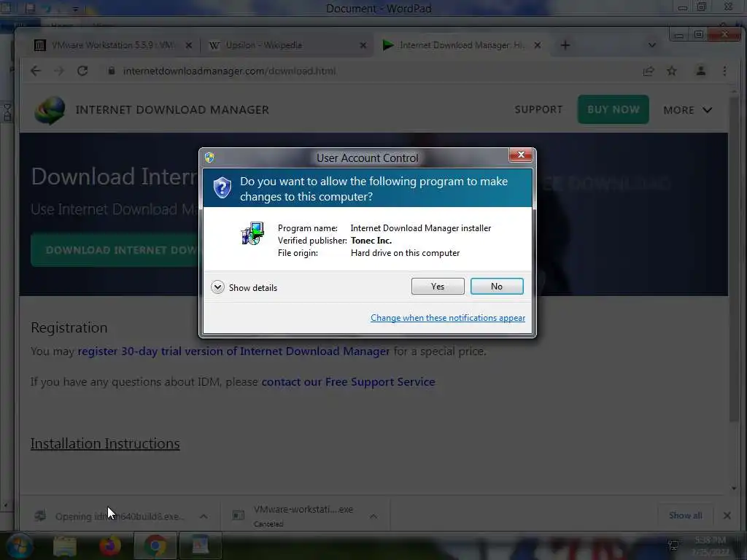The height and width of the screenshot is (560, 747).
Task: Open SUPPORT in site navigation
Action: pyautogui.click(x=538, y=109)
